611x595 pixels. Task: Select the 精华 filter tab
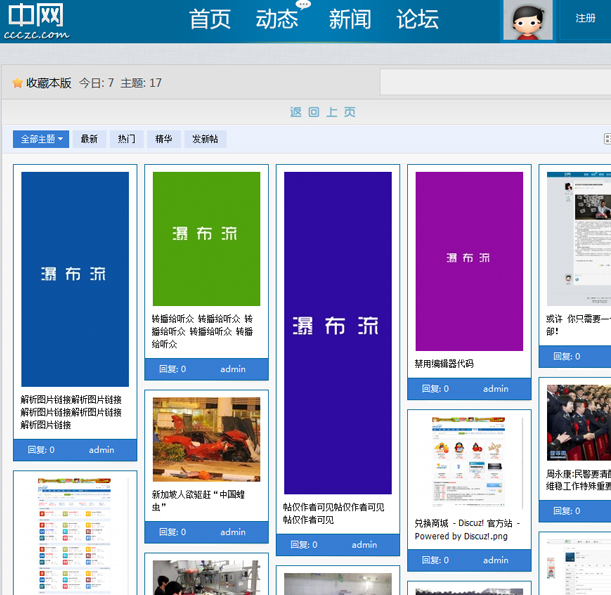(x=164, y=139)
